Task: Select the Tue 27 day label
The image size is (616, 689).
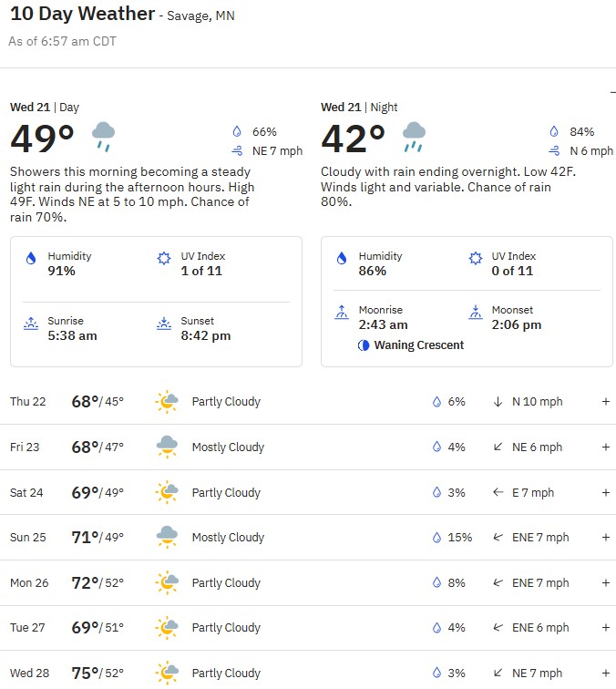Action: tap(27, 627)
